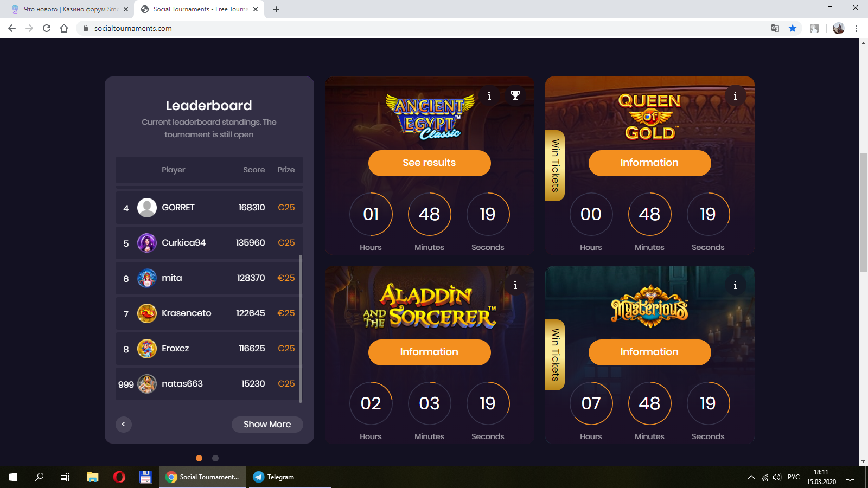Bookmark this page with the star icon

point(793,28)
